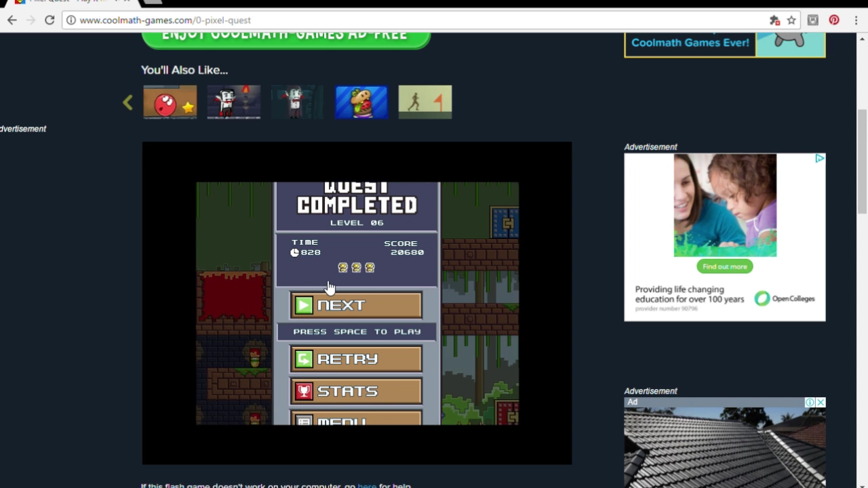This screenshot has height=488, width=868.
Task: Click the RETRY button
Action: (x=356, y=359)
